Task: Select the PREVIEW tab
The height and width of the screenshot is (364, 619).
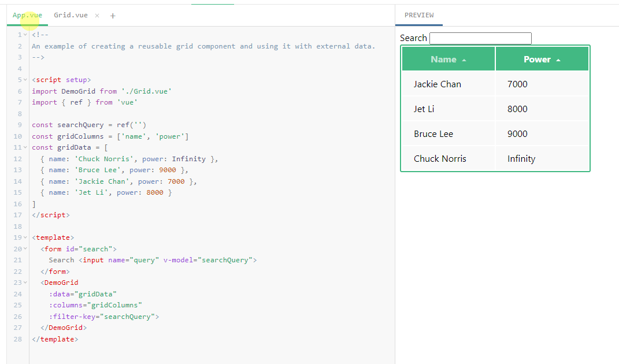Action: [x=419, y=15]
